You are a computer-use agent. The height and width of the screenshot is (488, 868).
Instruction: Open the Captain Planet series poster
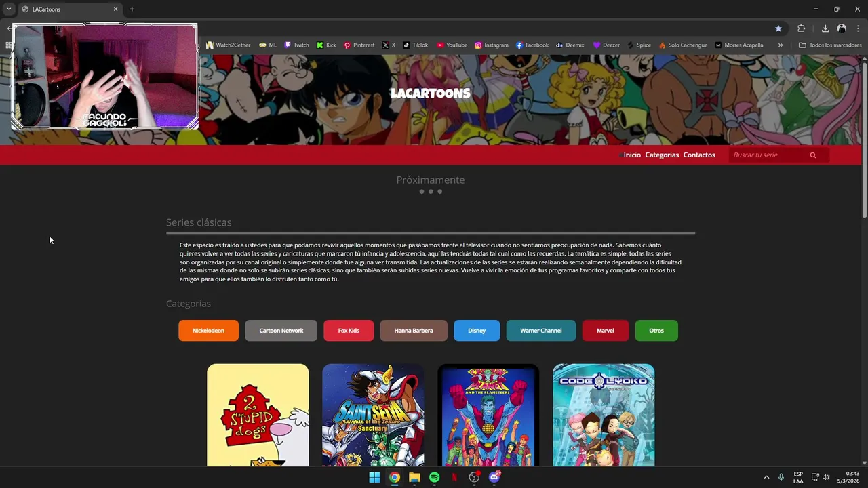click(x=488, y=415)
